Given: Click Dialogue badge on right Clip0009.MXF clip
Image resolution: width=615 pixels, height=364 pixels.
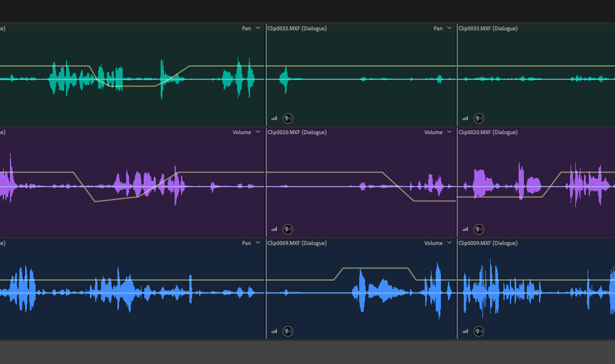Looking at the screenshot, I should (479, 331).
